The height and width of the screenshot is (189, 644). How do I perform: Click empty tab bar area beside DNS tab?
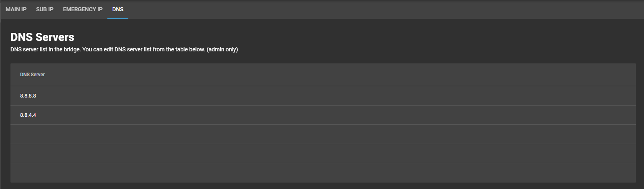point(382,9)
